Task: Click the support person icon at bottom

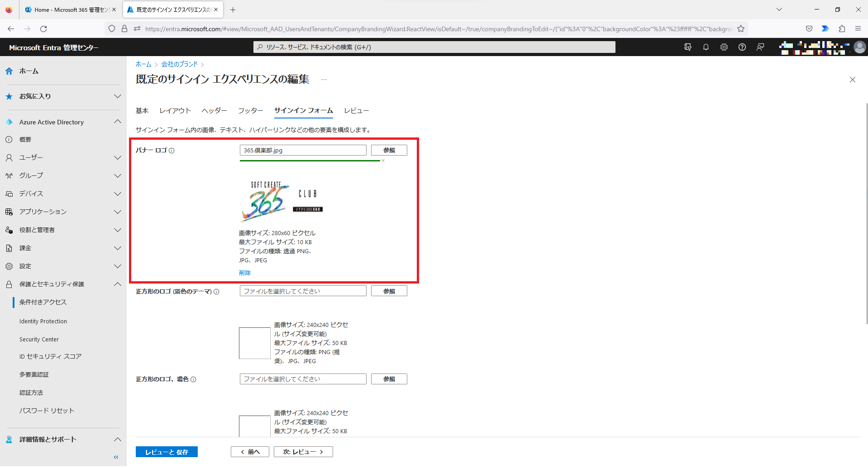Action: [9, 440]
